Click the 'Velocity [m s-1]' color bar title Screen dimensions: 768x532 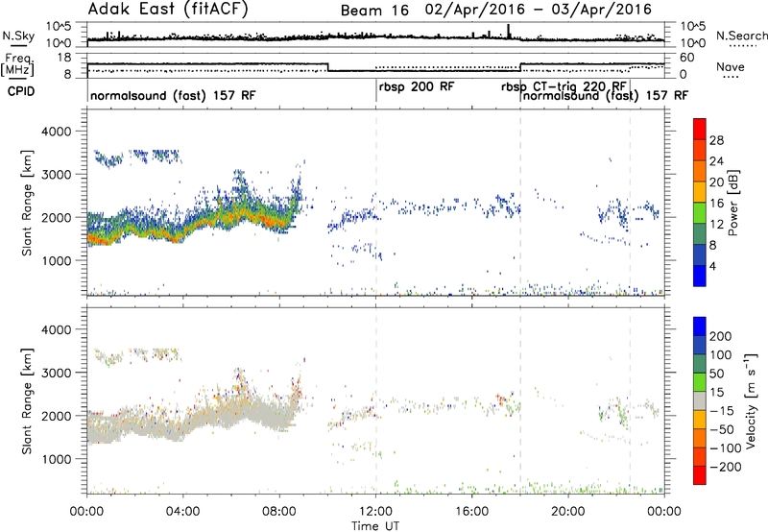pyautogui.click(x=751, y=400)
